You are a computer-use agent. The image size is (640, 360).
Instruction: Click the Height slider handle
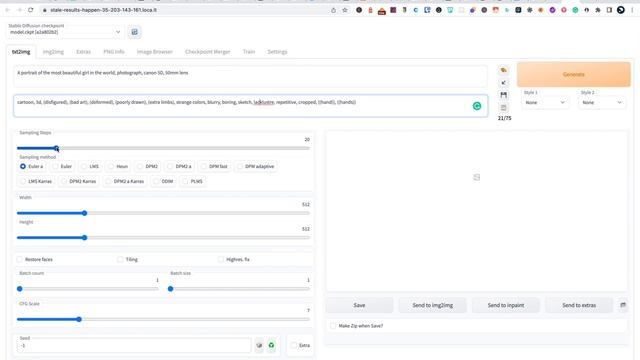pyautogui.click(x=84, y=238)
